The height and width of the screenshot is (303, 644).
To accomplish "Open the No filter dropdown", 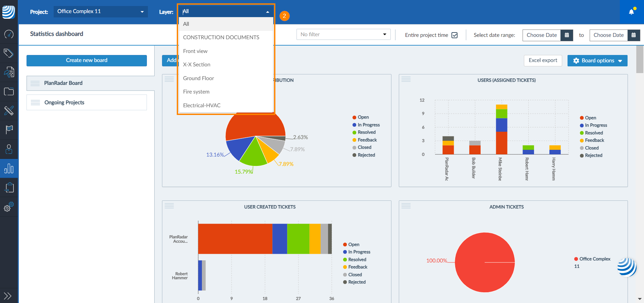I will (x=343, y=35).
